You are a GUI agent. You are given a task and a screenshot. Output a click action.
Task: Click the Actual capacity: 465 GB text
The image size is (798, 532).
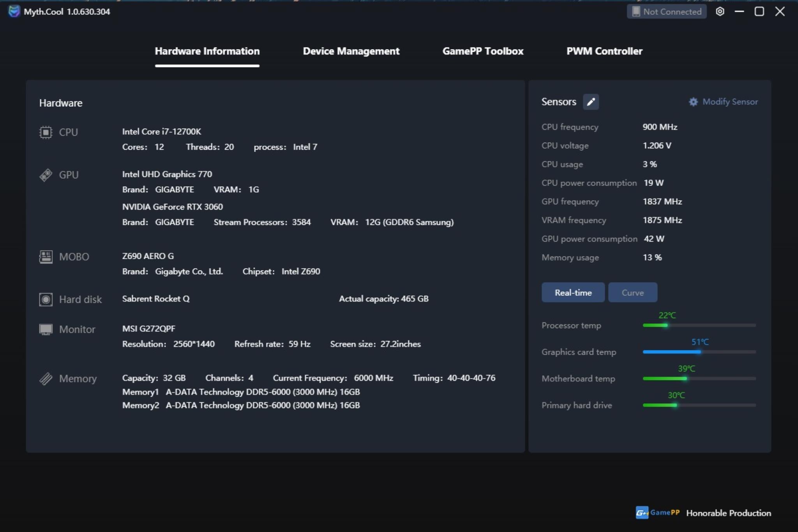pos(384,299)
